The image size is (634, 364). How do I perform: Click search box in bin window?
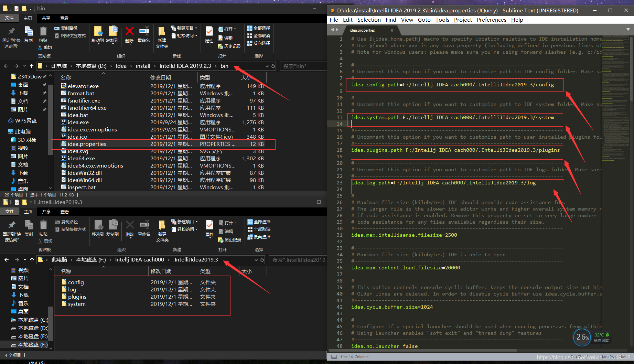(303, 66)
